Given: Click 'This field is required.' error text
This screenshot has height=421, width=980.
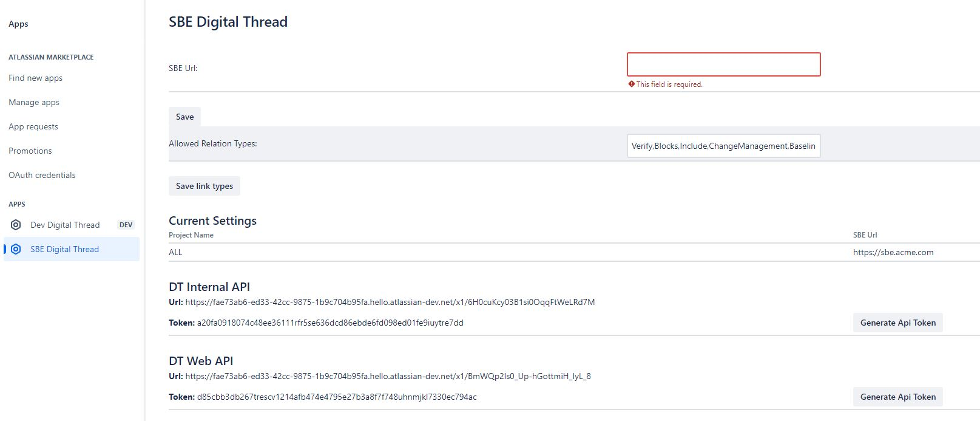Looking at the screenshot, I should coord(669,84).
